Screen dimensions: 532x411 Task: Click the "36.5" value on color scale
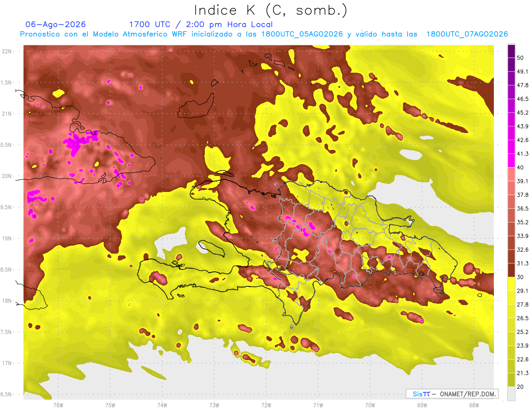click(522, 208)
